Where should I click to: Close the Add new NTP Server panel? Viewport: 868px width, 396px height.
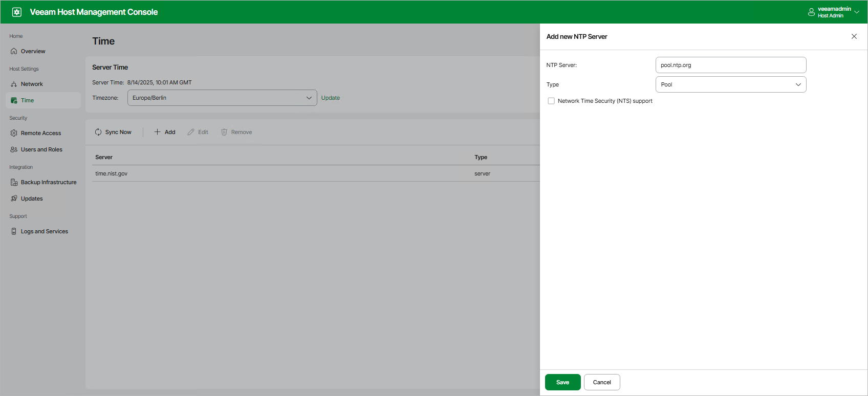(x=854, y=36)
